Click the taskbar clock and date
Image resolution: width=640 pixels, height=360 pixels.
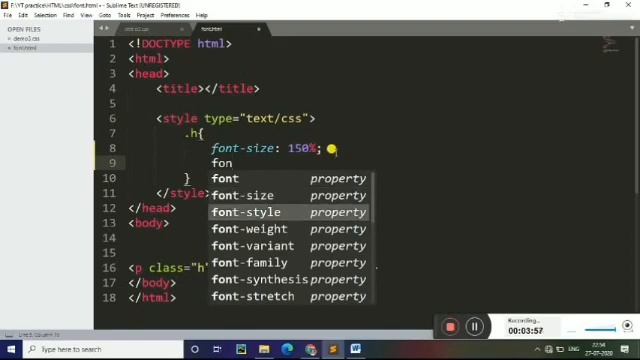pos(599,349)
